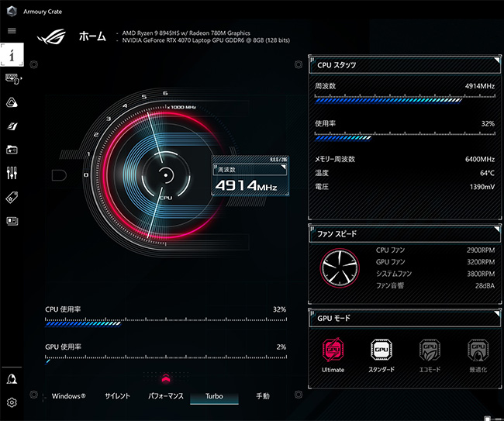Expand the ファン スピード panel corner arrow

click(497, 229)
